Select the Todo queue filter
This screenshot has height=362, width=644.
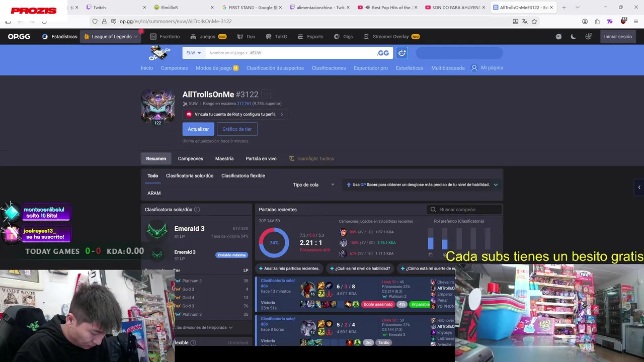click(152, 175)
